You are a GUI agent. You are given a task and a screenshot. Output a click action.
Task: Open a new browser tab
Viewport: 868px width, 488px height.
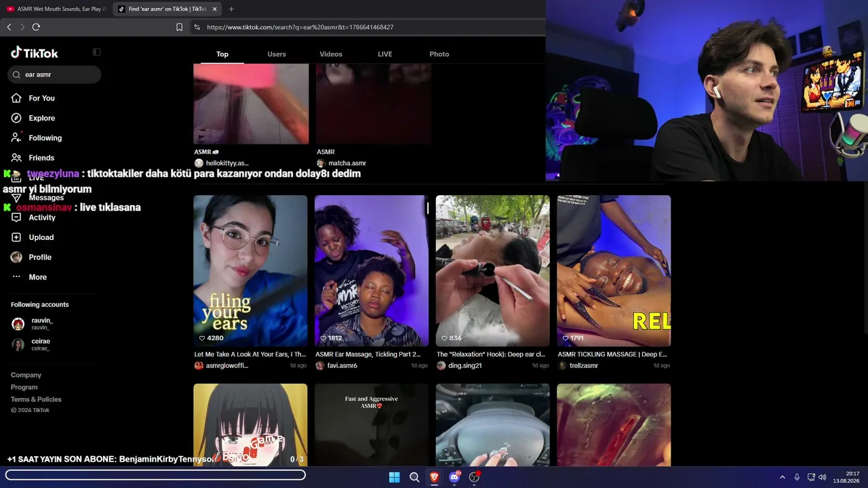tap(231, 9)
